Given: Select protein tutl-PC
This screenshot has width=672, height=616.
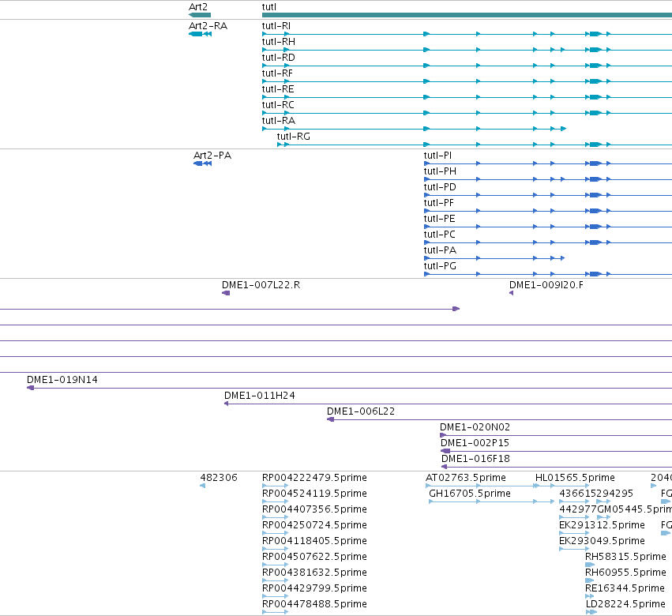Looking at the screenshot, I should click(440, 235).
